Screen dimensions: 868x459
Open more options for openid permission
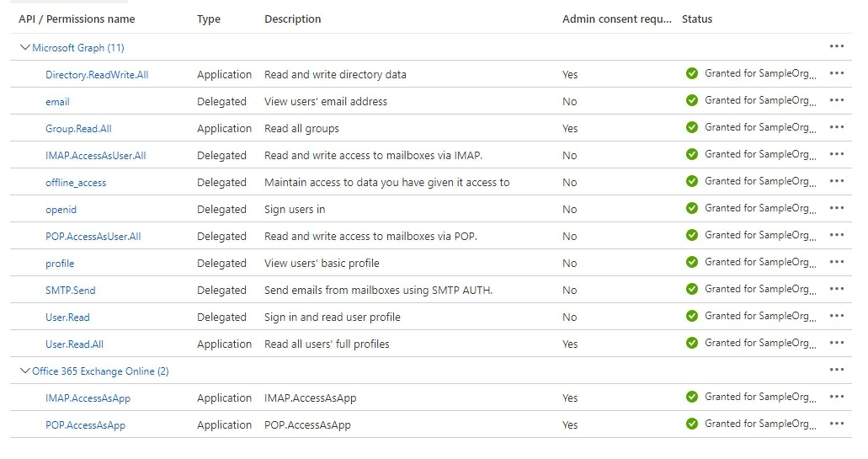pos(836,208)
